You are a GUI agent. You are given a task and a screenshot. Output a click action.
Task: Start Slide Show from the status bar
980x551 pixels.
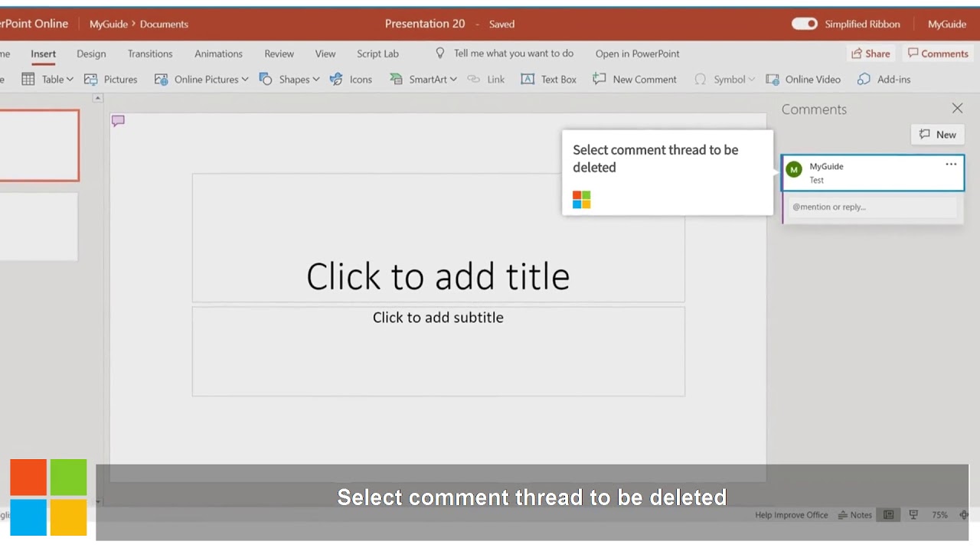coord(912,514)
